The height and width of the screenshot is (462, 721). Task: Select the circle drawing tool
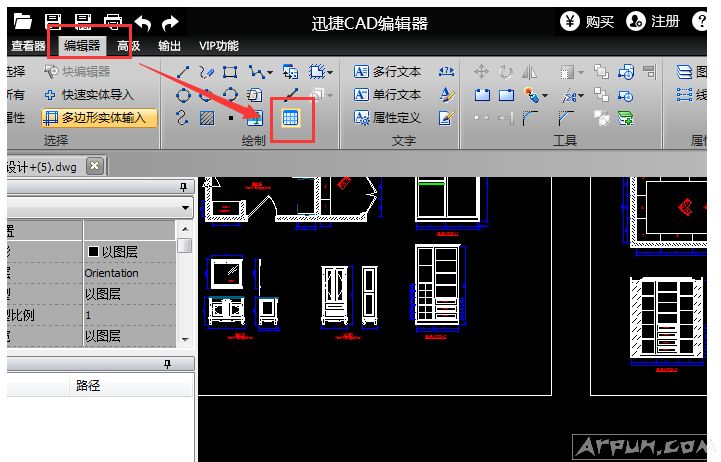coord(183,95)
